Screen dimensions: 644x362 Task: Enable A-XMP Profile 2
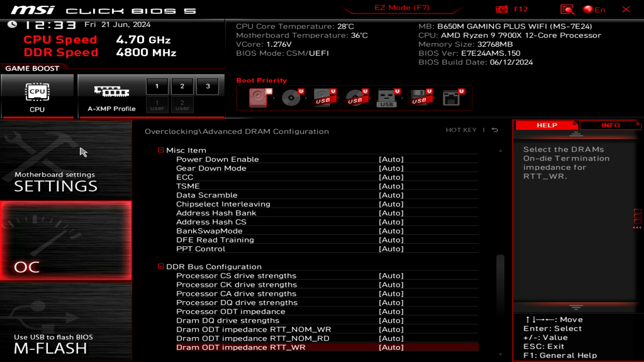click(x=182, y=86)
